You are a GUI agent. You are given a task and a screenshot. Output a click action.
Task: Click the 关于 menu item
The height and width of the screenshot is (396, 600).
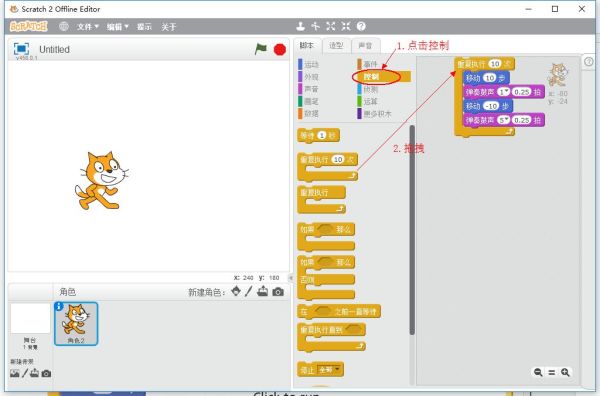pos(169,27)
